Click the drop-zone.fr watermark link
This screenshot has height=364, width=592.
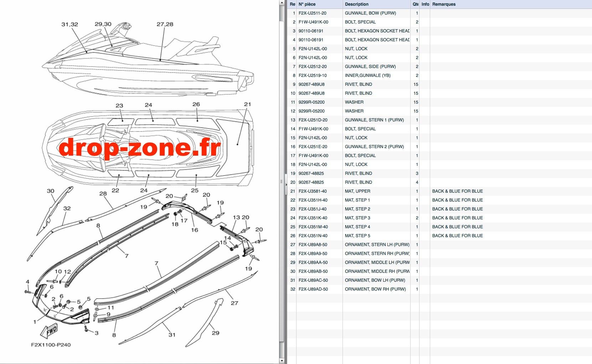point(140,147)
